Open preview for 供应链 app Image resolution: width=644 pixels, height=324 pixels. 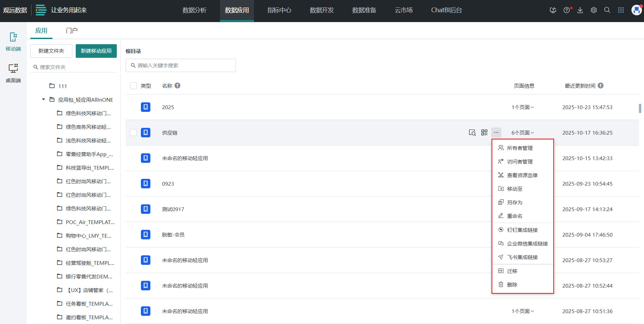pyautogui.click(x=472, y=133)
